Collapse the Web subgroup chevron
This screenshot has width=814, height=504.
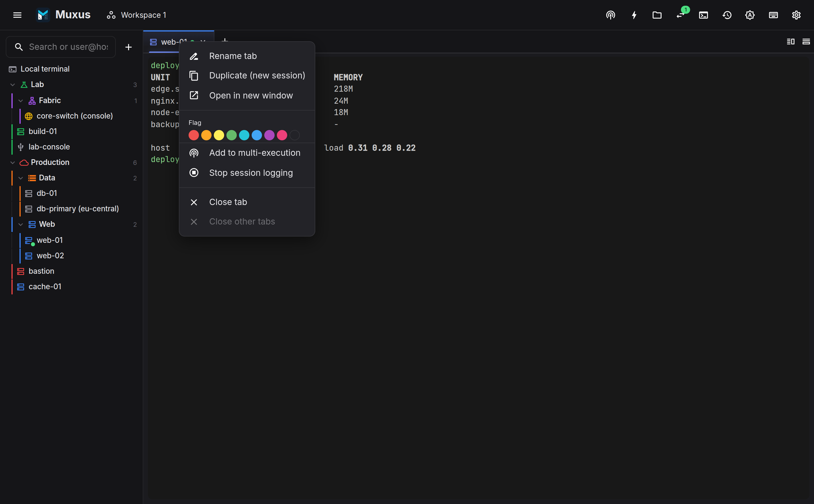point(21,224)
